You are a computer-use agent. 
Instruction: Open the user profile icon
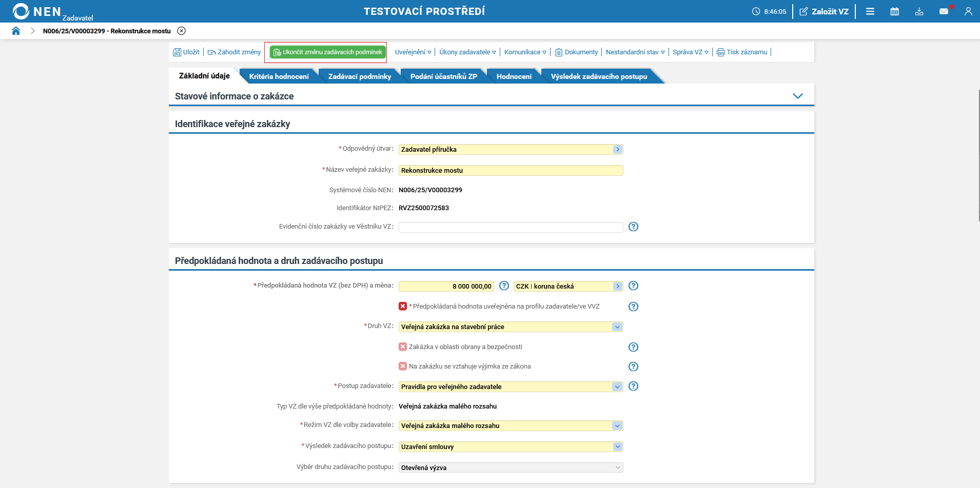968,11
